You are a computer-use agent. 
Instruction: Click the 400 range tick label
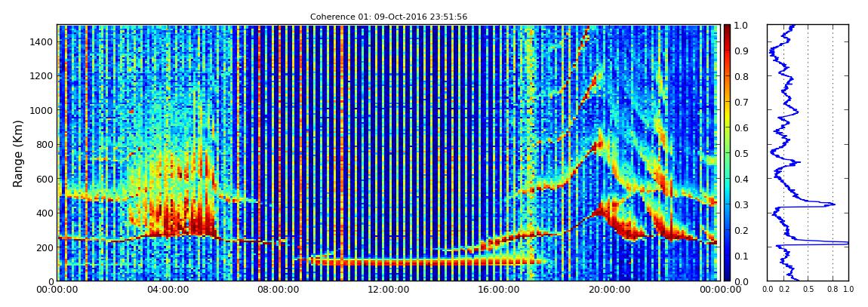(x=43, y=213)
